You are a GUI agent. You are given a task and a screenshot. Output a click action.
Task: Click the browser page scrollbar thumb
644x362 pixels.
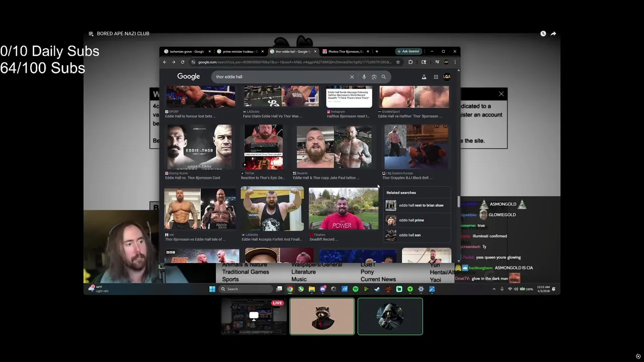[x=458, y=201]
